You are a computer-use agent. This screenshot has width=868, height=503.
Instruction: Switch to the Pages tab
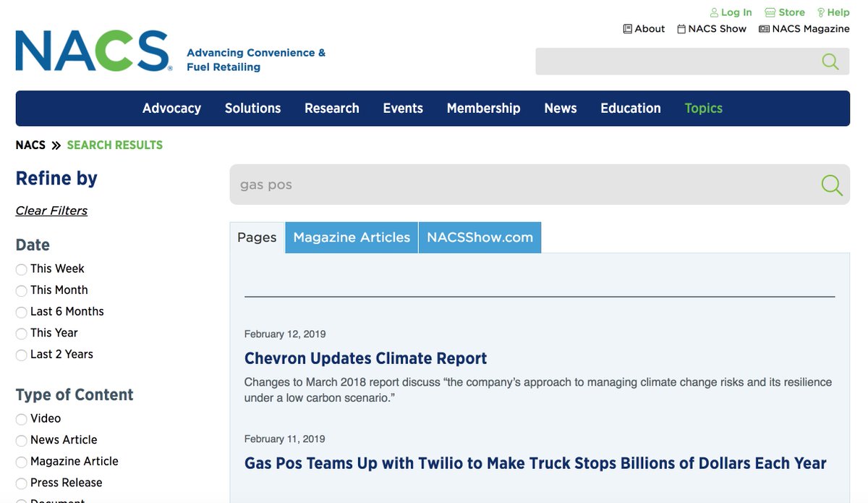[x=258, y=237]
